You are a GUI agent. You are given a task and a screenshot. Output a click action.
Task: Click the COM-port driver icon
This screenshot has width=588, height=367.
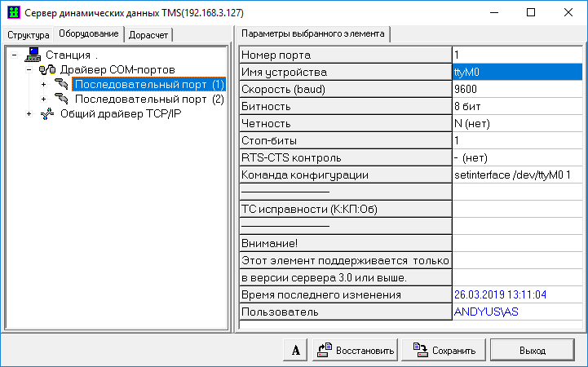tap(47, 70)
